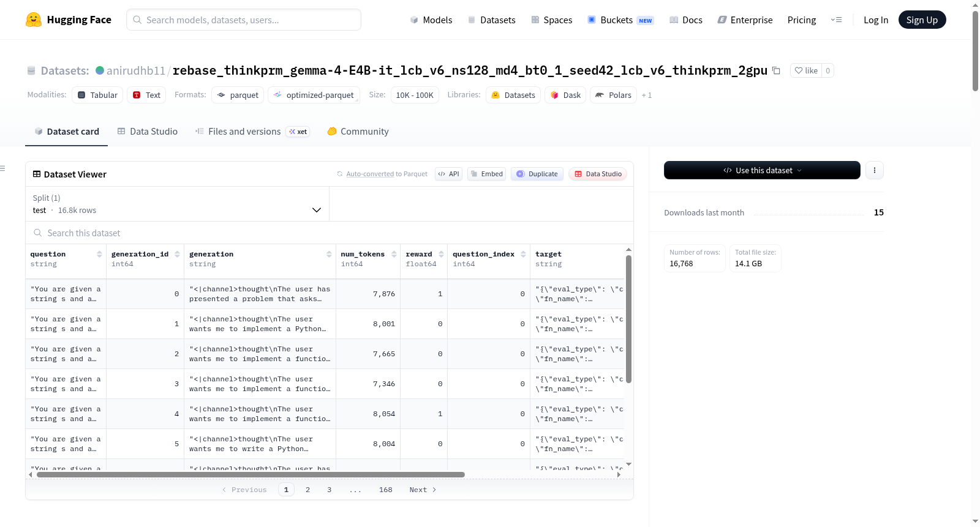
Task: Show the +1 additional libraries
Action: 647,95
